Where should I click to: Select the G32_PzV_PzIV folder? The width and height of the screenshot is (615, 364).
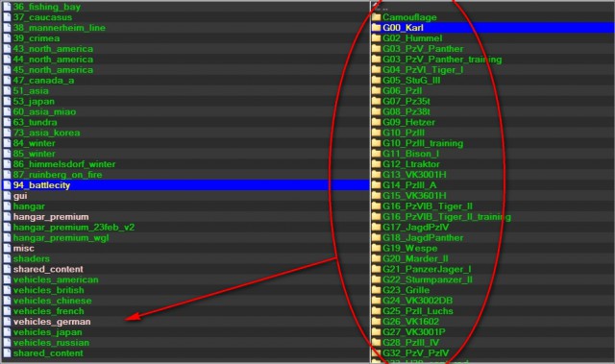pyautogui.click(x=416, y=353)
